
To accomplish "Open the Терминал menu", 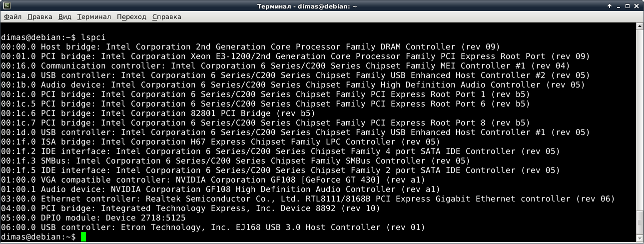I will pos(94,17).
